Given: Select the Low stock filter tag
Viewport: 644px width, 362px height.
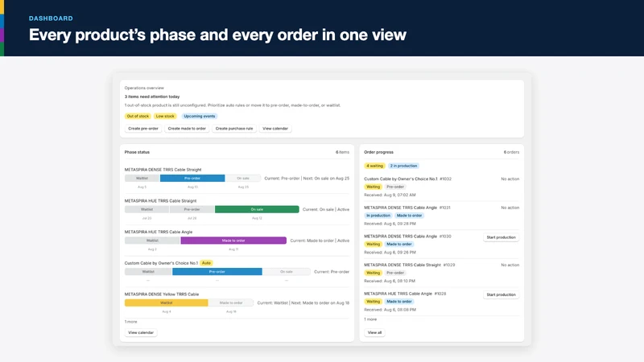Looking at the screenshot, I should click(x=165, y=116).
